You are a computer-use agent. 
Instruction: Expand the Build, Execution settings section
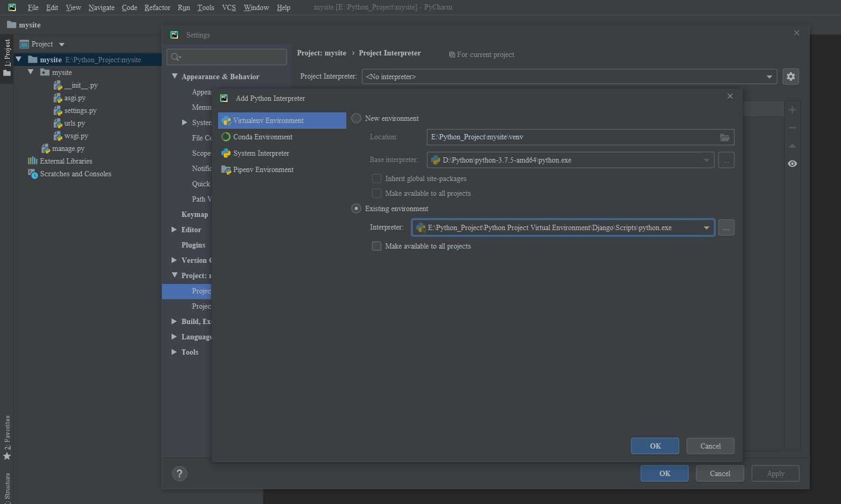174,321
